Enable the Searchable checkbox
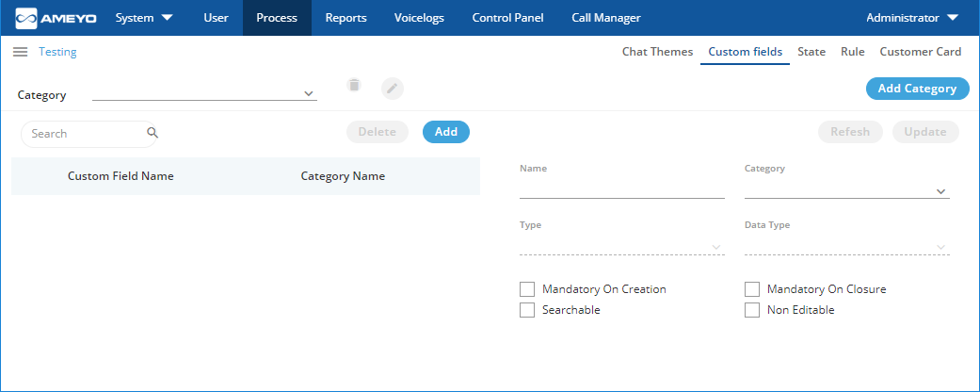 pos(527,310)
